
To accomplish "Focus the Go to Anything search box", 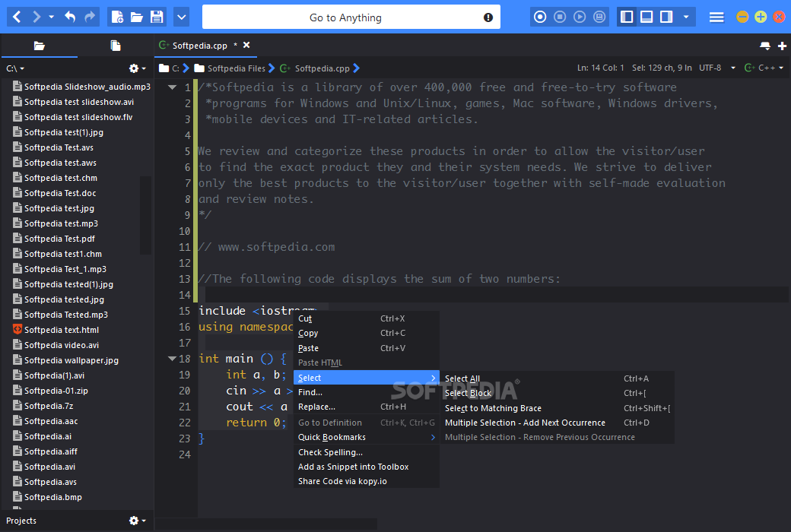I will pos(351,17).
